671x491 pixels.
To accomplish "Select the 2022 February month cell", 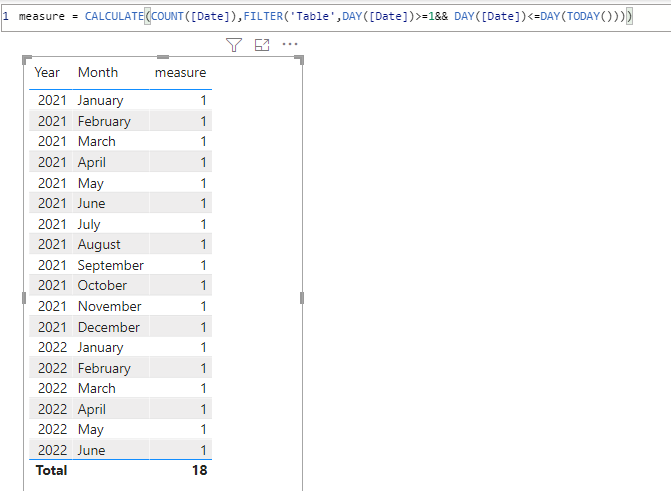I will coord(104,368).
